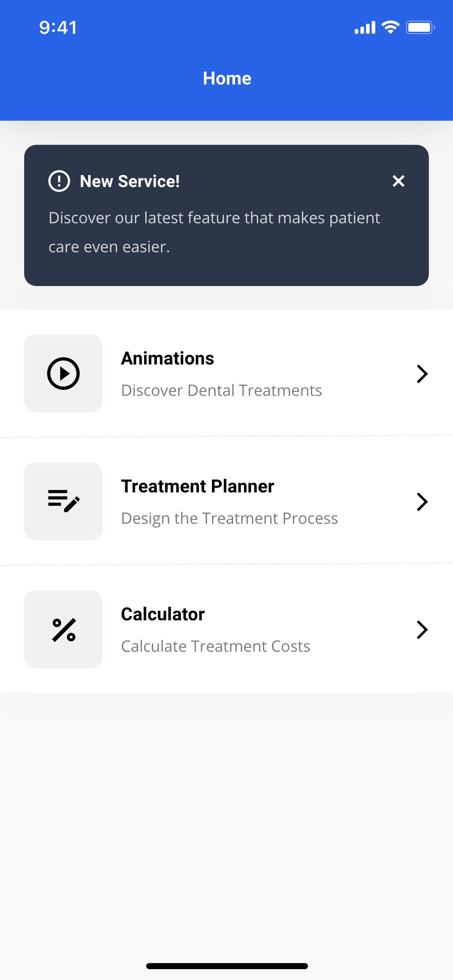Tap the Calculator percent icon
The image size is (453, 980).
[63, 629]
